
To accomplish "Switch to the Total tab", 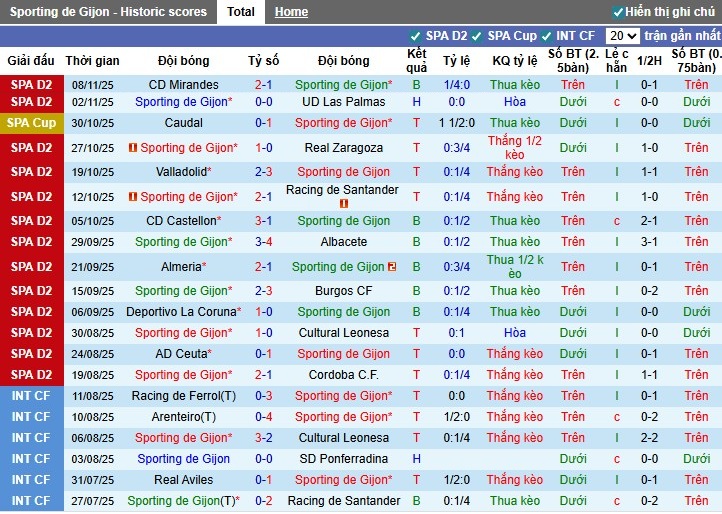I will tap(240, 12).
